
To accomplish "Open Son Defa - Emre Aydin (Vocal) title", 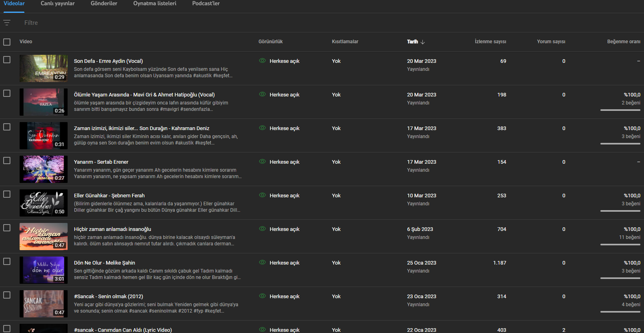I will coord(108,61).
